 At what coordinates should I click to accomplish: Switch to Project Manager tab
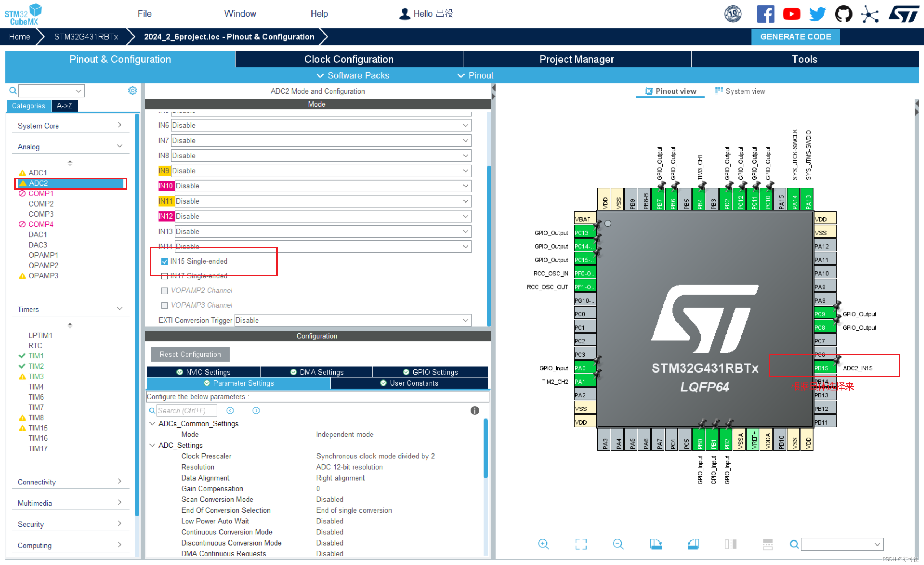(x=577, y=59)
